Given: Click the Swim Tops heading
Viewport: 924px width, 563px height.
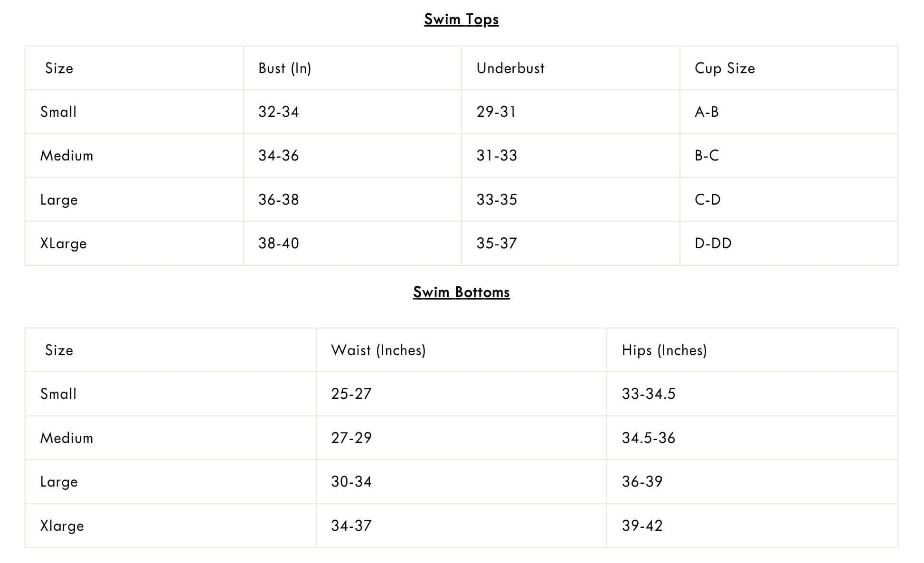Looking at the screenshot, I should coord(461,19).
